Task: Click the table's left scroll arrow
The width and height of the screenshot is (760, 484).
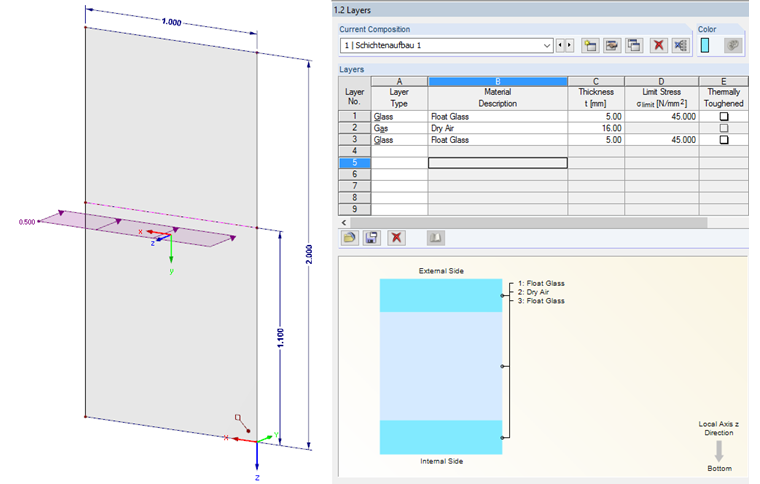Action: [x=344, y=223]
